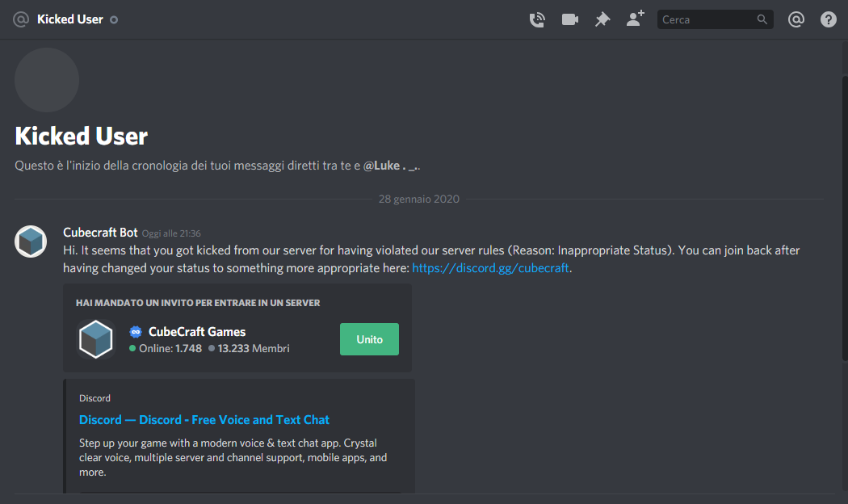
Task: Click the Cubecraft Bot avatar
Action: click(31, 241)
